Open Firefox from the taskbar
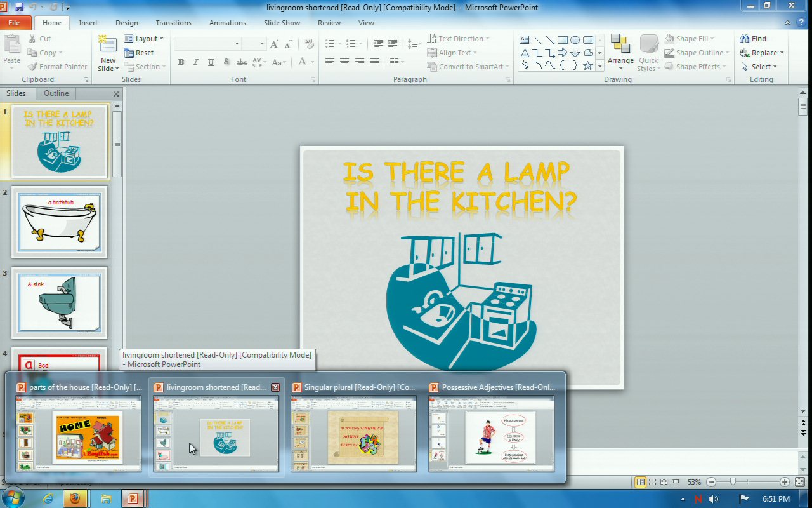The width and height of the screenshot is (812, 508). coord(75,498)
